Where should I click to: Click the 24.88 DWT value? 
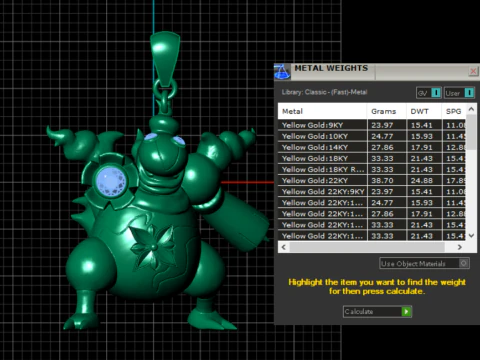coord(421,180)
